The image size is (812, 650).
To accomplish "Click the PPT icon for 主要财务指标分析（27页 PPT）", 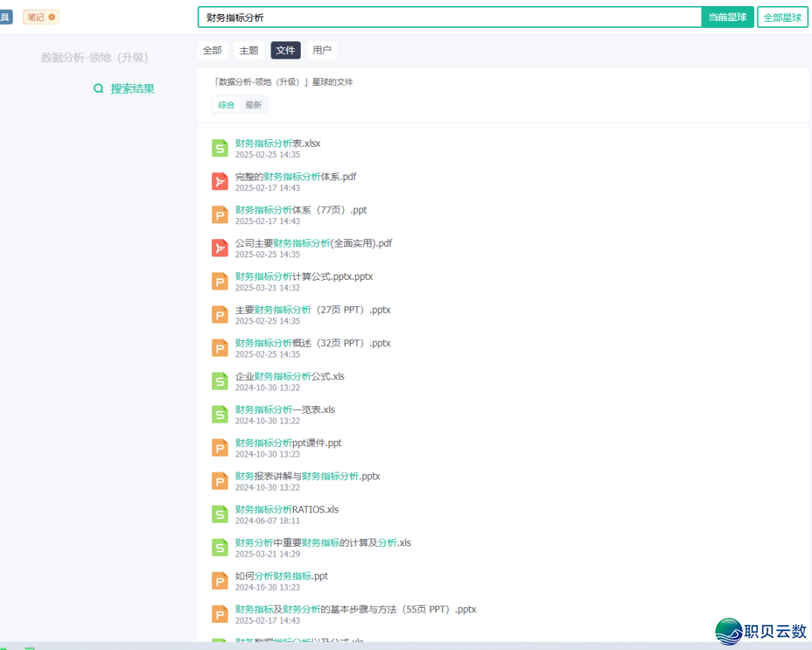I will pyautogui.click(x=220, y=314).
